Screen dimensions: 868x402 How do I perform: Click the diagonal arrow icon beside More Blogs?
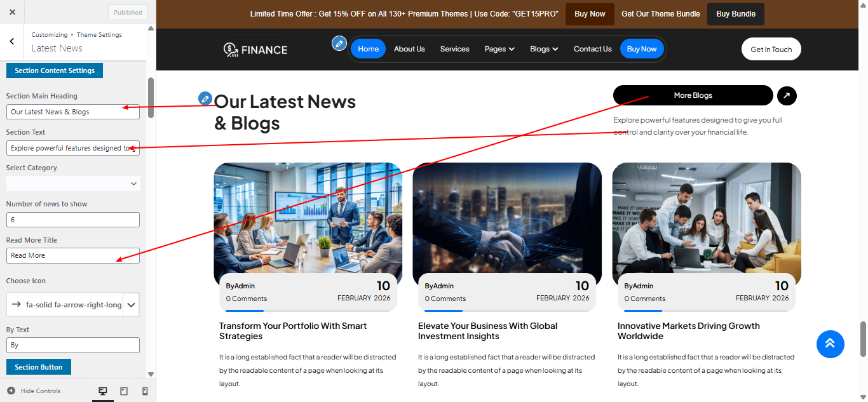point(787,96)
